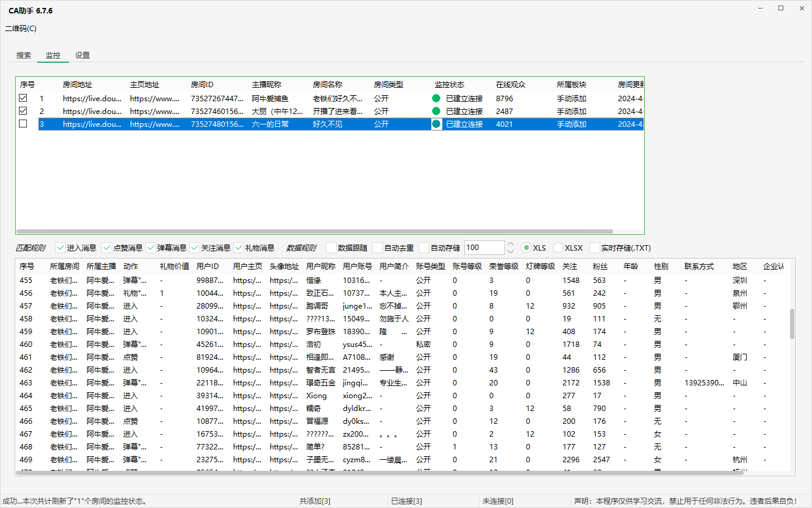Viewport: 812px width, 508px height.
Task: Select the XLS radio button
Action: click(526, 248)
